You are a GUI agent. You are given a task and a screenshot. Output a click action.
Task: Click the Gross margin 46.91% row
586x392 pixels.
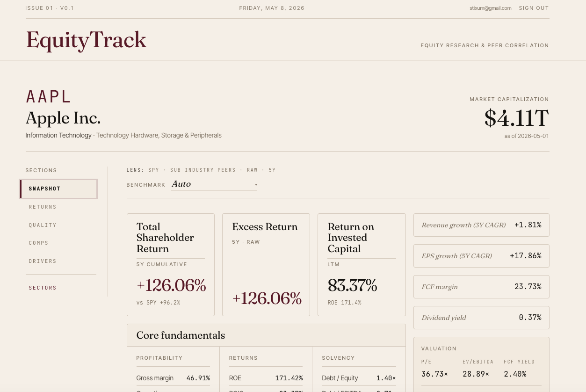173,378
